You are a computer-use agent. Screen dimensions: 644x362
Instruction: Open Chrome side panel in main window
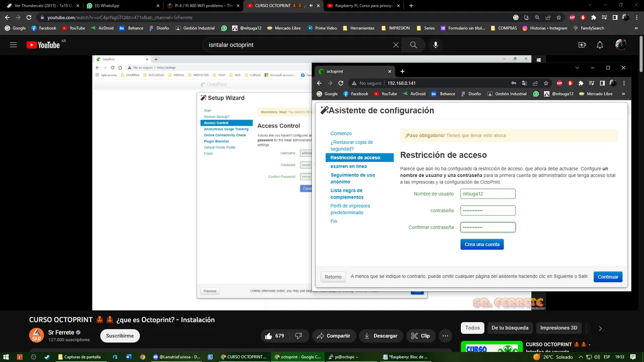point(615,17)
